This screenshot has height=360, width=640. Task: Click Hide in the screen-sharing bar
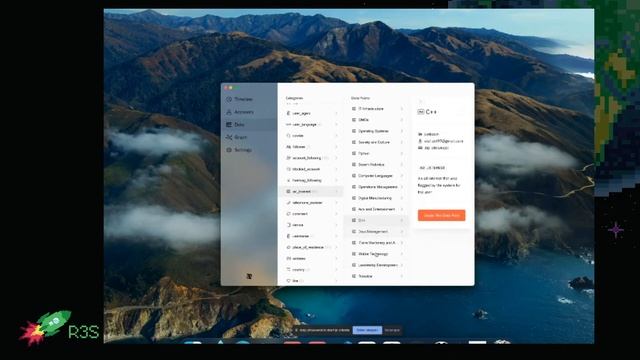click(x=392, y=330)
